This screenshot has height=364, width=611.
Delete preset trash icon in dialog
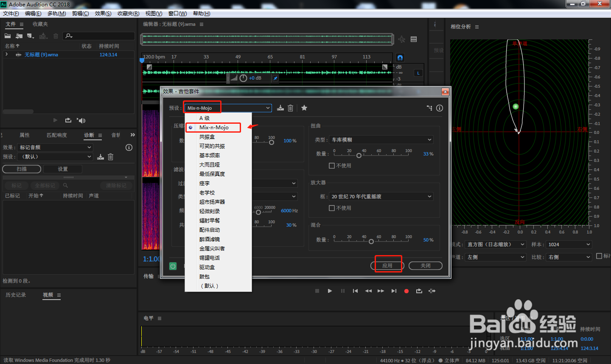(x=291, y=108)
